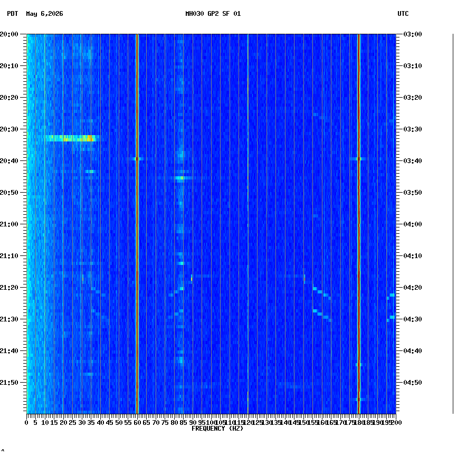Click the 40 Hz frequency axis label

100,422
